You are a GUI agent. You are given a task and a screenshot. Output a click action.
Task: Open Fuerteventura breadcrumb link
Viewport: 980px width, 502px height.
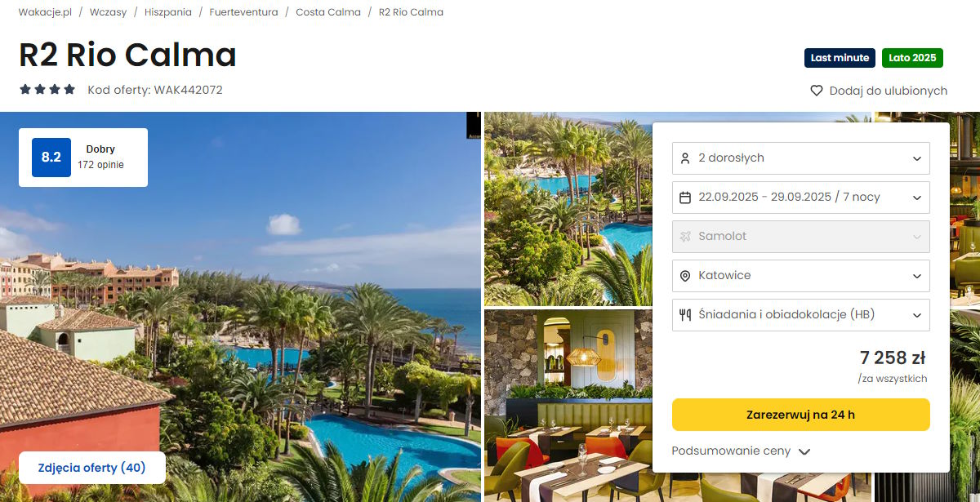coord(243,12)
